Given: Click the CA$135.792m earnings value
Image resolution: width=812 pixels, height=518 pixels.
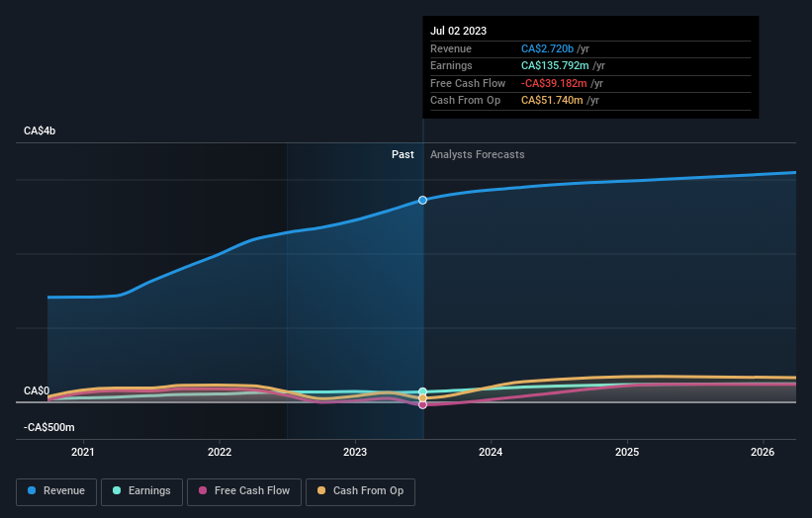Looking at the screenshot, I should point(555,65).
